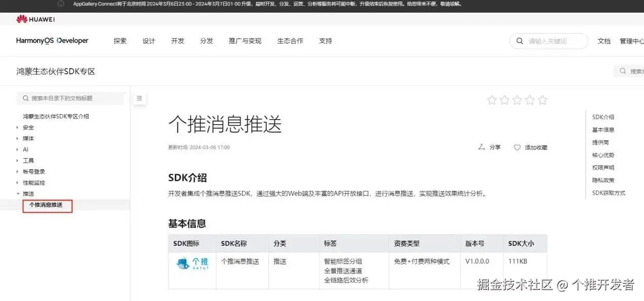Click the magnifier icon in top search

point(520,41)
